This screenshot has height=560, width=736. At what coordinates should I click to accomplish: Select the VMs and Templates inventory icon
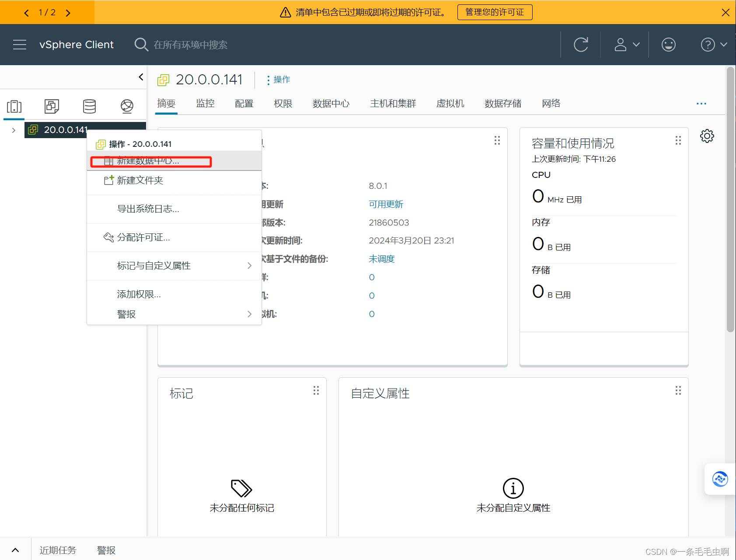tap(52, 106)
